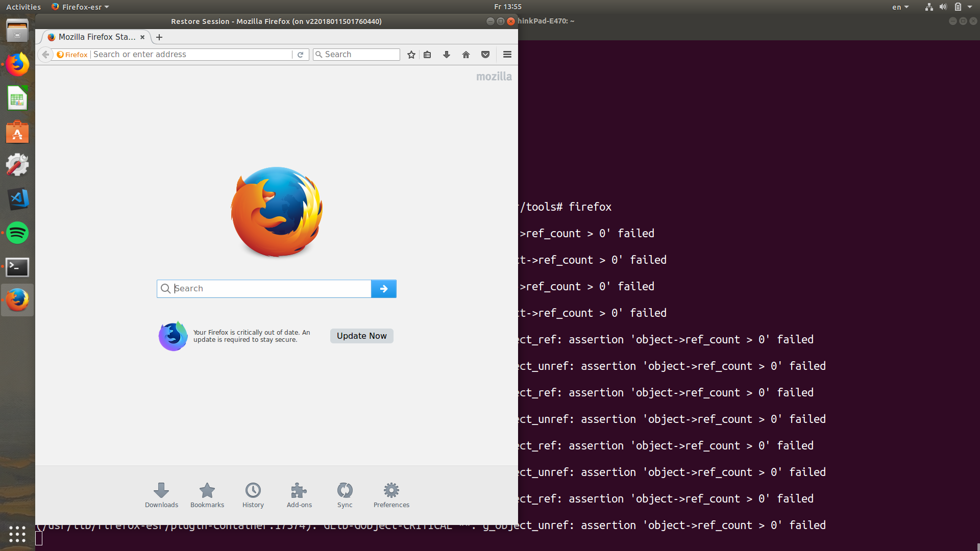Select the Mozilla Firefox Start Page tab

[96, 37]
